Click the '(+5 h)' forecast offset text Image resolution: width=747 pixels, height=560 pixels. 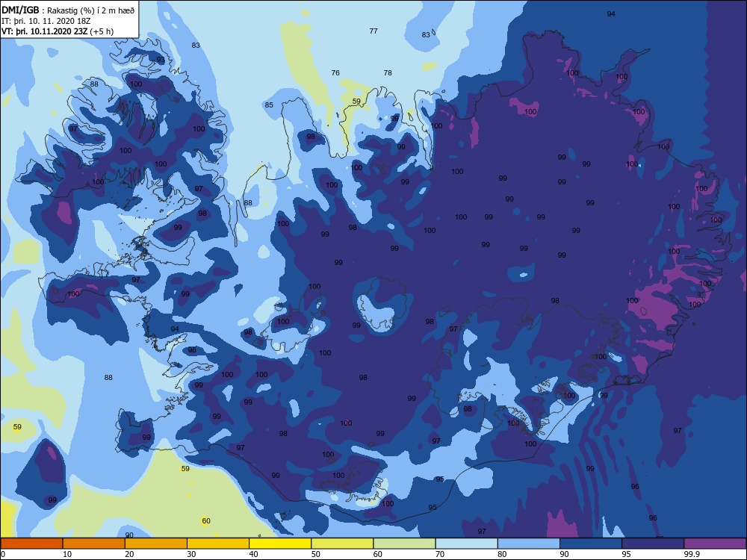click(x=102, y=31)
